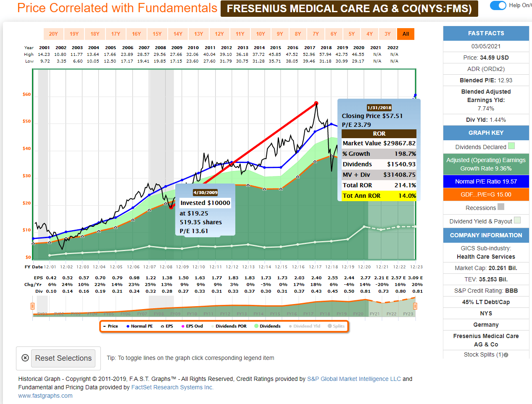Click Dividend Yield & Payout swatch

coord(517,220)
